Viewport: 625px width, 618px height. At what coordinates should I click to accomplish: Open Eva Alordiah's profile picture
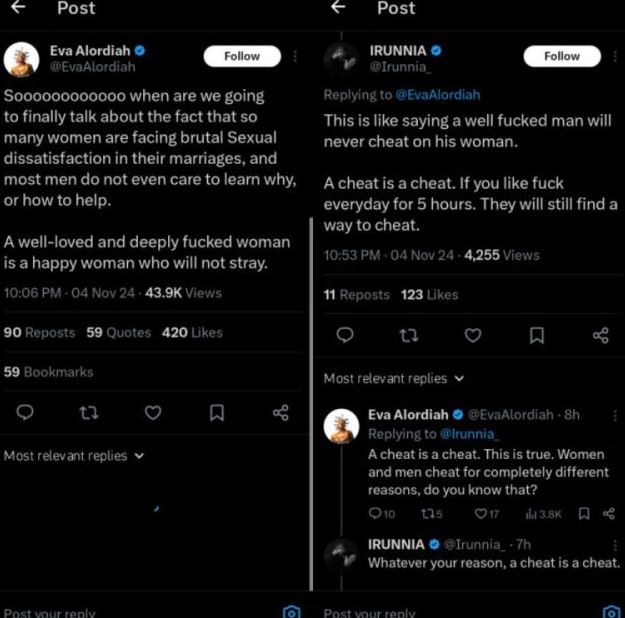21,59
